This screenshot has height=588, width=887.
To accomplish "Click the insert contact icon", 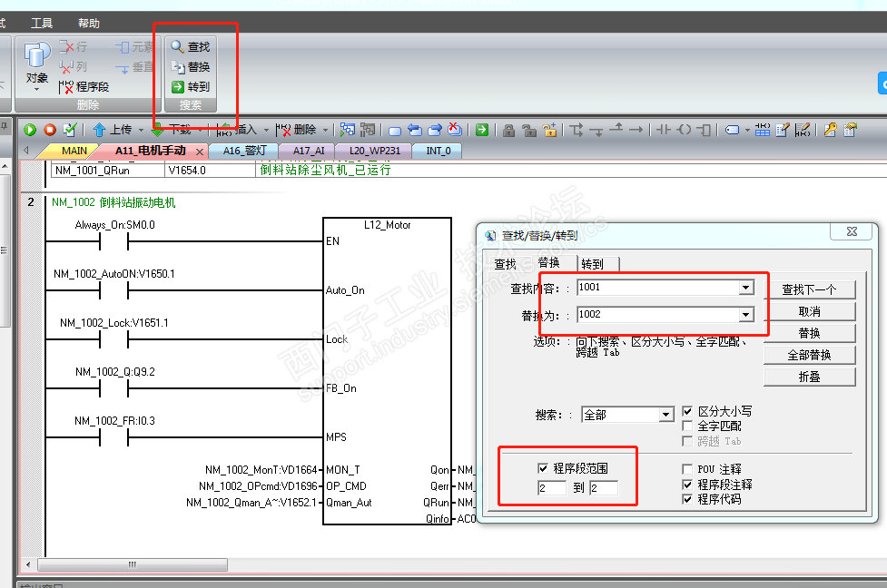I will pyautogui.click(x=664, y=130).
